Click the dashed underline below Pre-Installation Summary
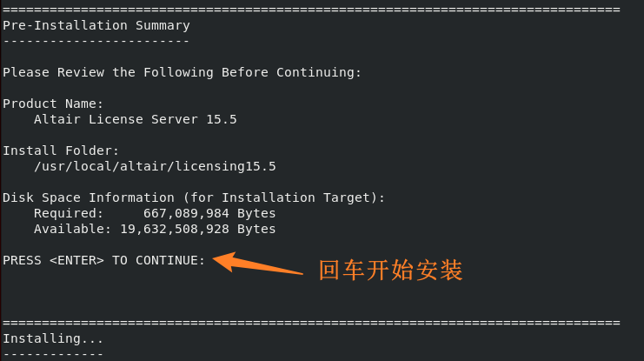This screenshot has height=361, width=644. (96, 41)
